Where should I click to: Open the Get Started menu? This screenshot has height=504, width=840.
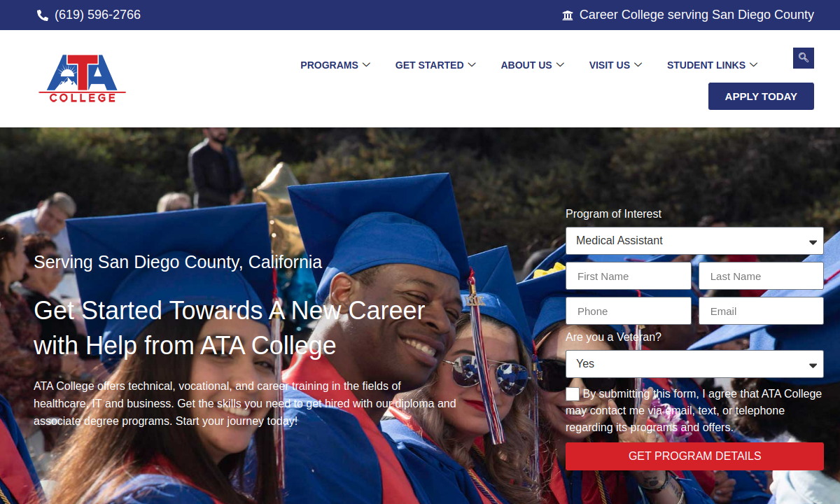435,65
